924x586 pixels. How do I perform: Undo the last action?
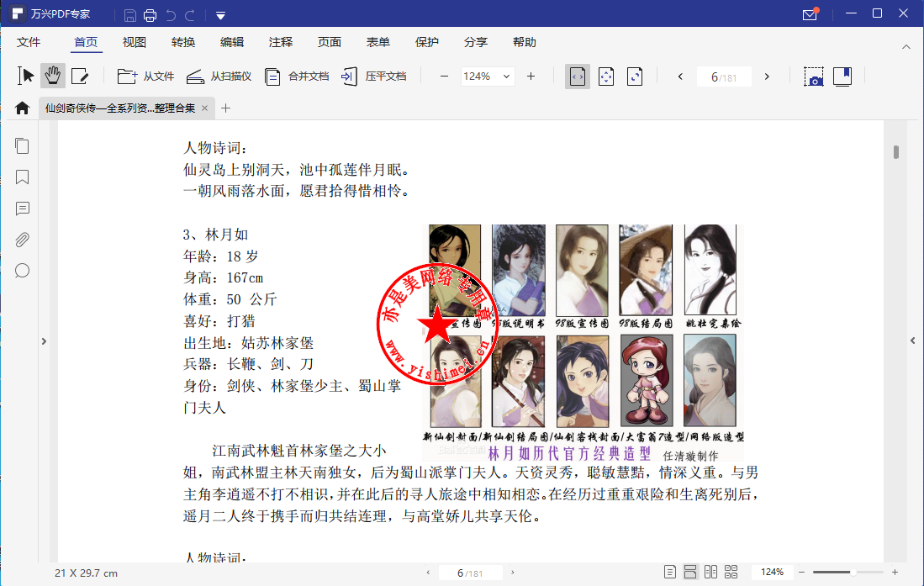pos(171,15)
